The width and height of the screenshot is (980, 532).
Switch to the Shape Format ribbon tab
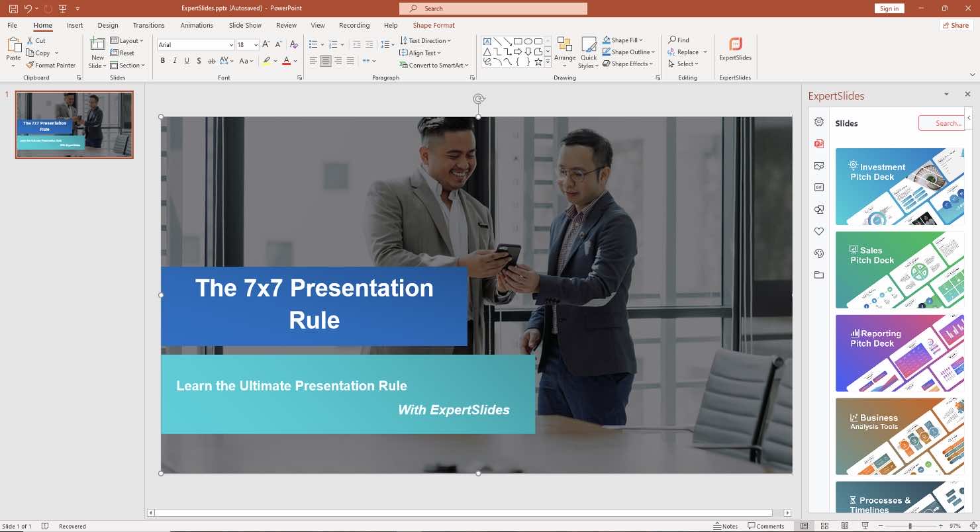[434, 25]
